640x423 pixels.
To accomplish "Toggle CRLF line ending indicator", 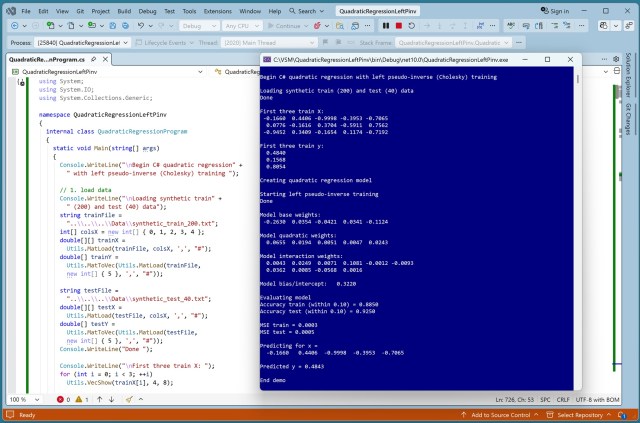I will pos(563,400).
